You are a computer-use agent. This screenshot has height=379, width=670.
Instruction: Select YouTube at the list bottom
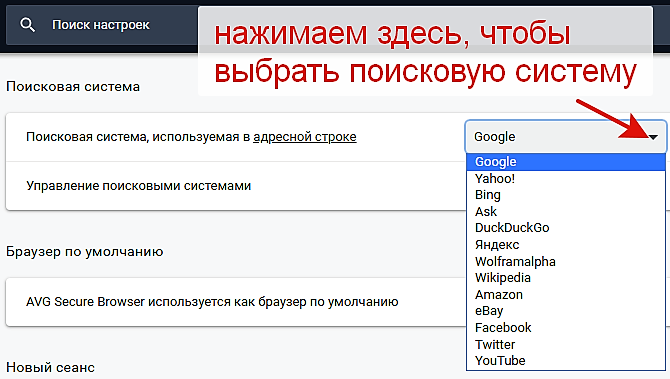pos(566,361)
